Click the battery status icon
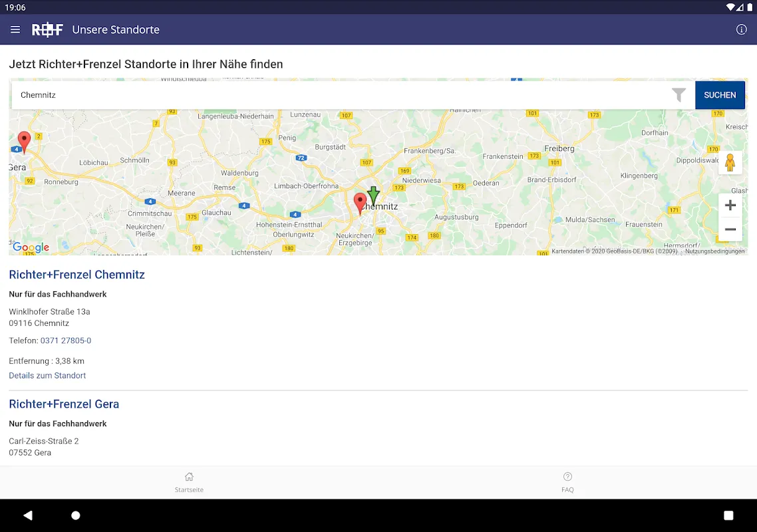Screen dimensions: 757x532 (x=750, y=7)
